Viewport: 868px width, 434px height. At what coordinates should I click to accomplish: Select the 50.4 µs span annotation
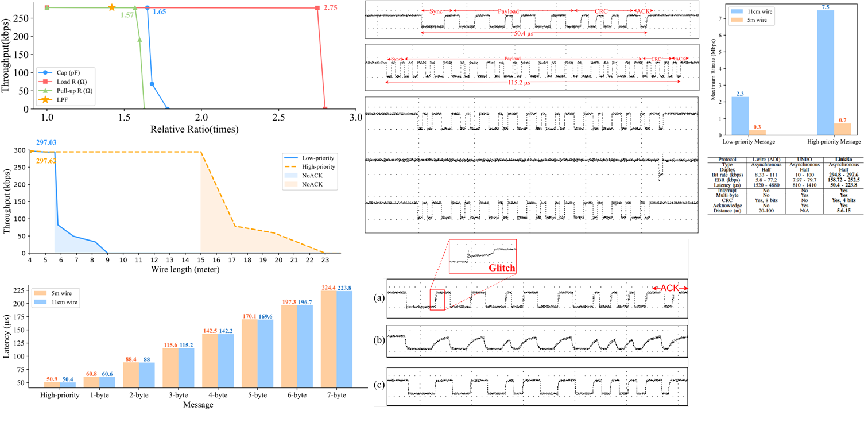click(x=524, y=34)
